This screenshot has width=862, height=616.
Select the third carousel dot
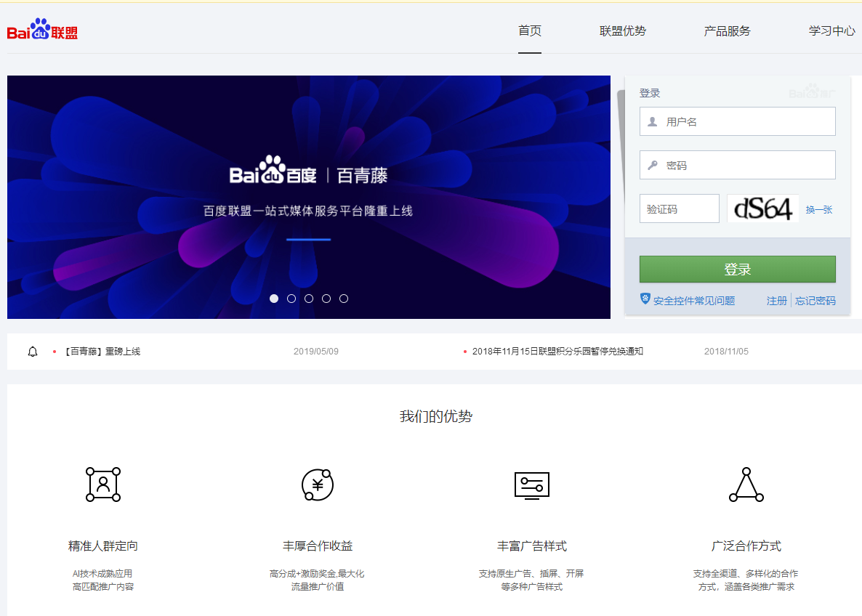pyautogui.click(x=309, y=299)
